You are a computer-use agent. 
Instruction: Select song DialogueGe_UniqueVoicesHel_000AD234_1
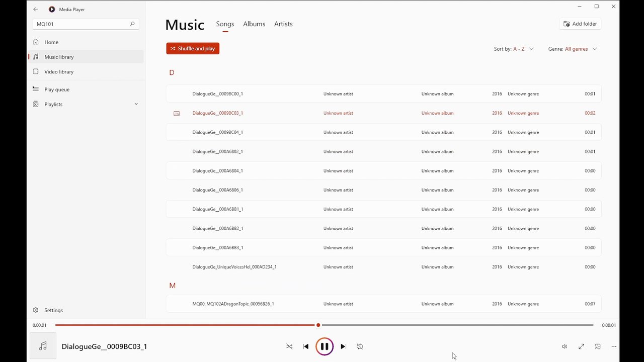(384, 267)
